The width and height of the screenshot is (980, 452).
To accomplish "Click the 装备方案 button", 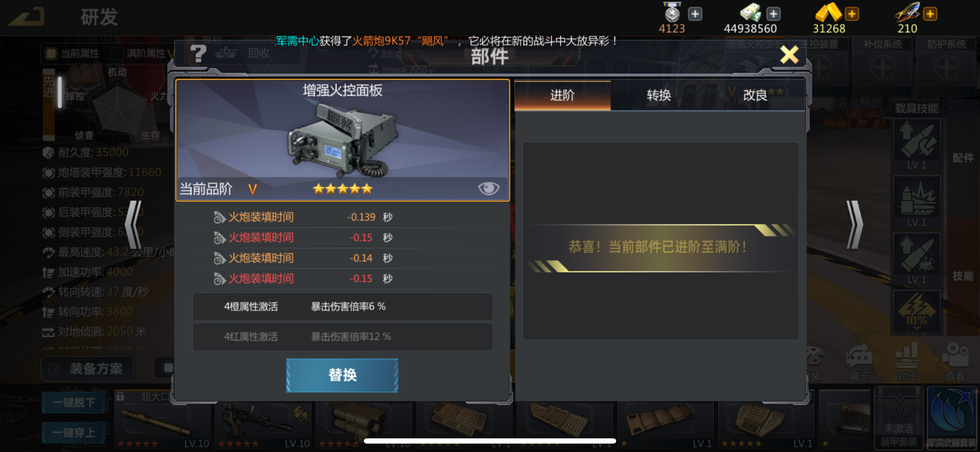I will pos(87,368).
